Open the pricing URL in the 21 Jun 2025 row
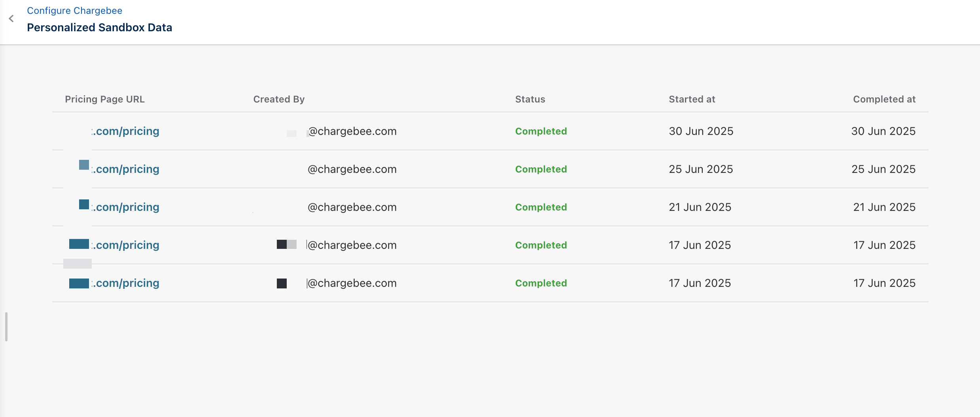This screenshot has height=417, width=980. tap(126, 207)
